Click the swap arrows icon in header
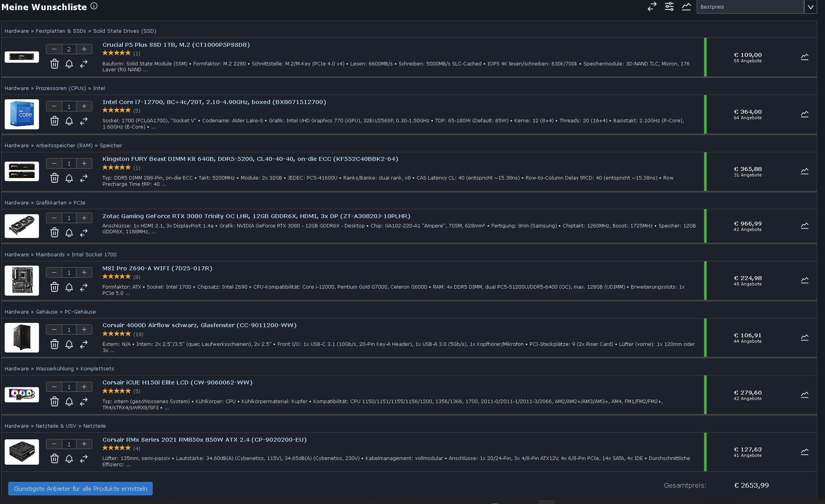This screenshot has height=504, width=825. [652, 7]
